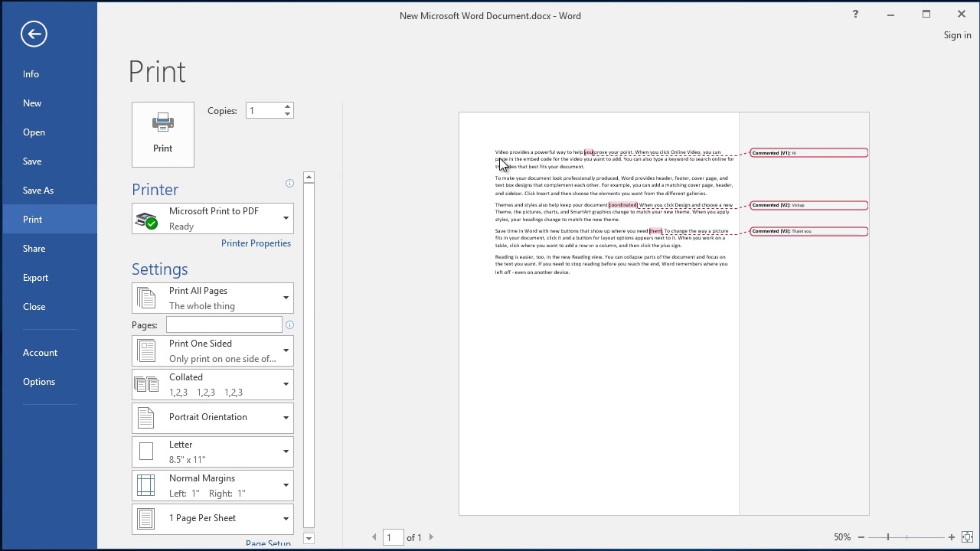Viewport: 980px width, 551px height.
Task: Go back using the backstage arrow
Action: pyautogui.click(x=34, y=34)
